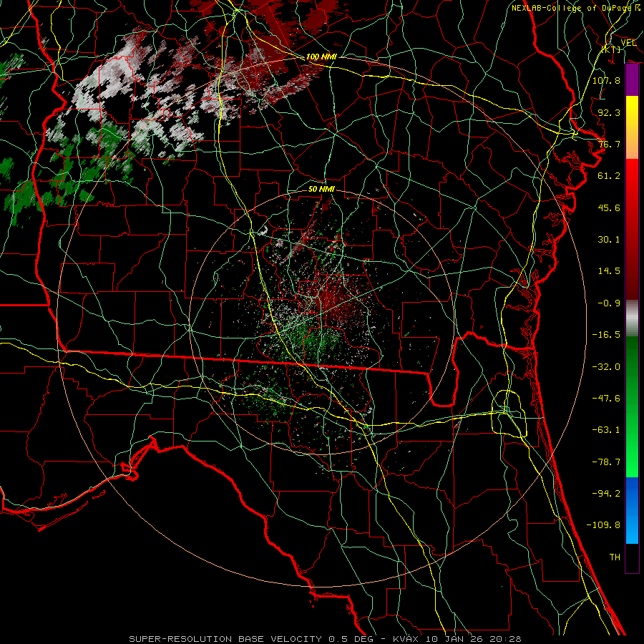Click the -63.1 legend value

coord(606,429)
